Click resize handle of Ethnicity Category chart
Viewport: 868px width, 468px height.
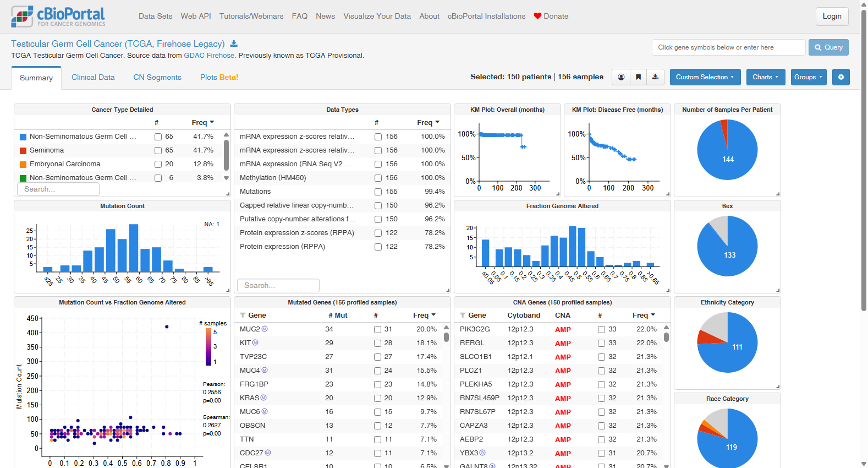[x=778, y=387]
